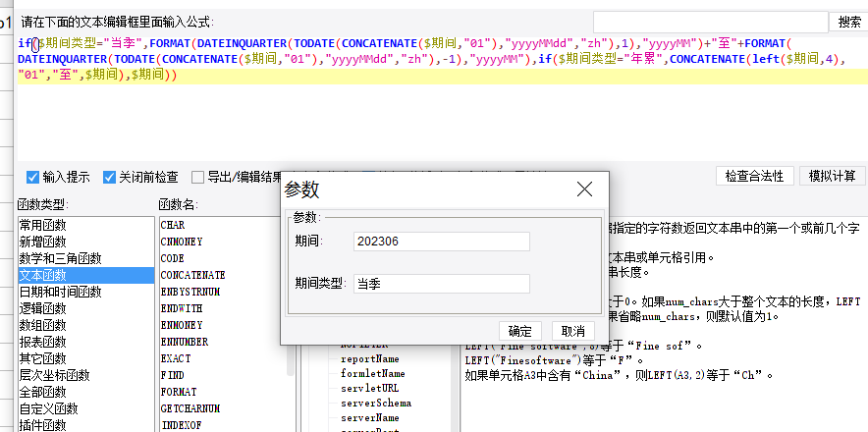The image size is (868, 432).
Task: Toggle the 关闭前检查 checkbox
Action: click(x=110, y=178)
